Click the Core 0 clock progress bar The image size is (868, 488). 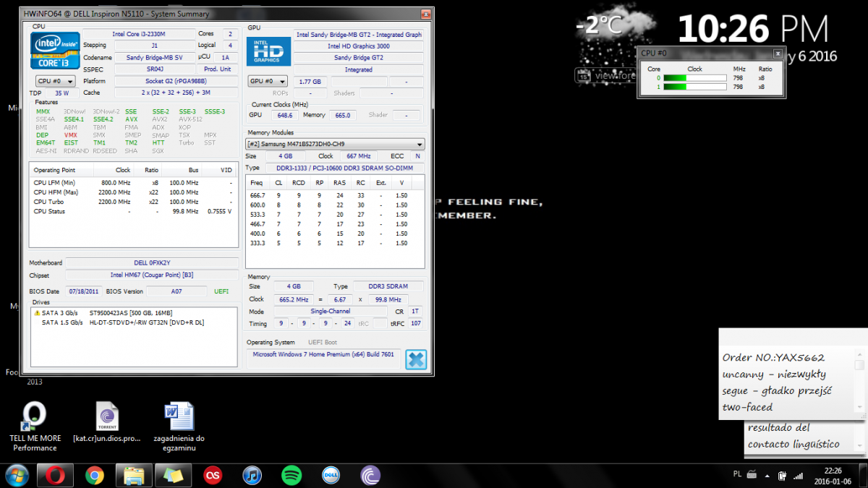pos(695,77)
